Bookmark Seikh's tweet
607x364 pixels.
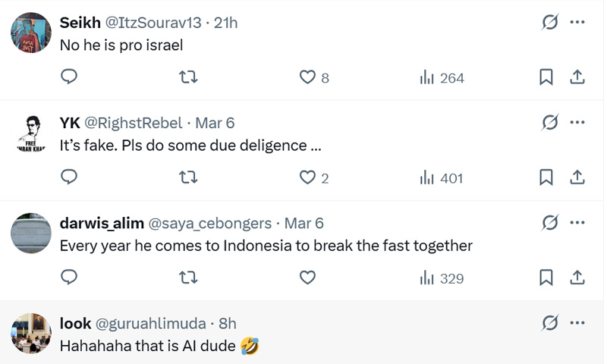[x=546, y=77]
